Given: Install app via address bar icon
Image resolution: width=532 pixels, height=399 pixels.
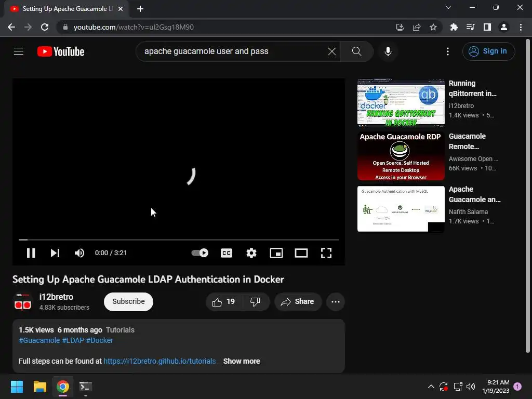Looking at the screenshot, I should tap(400, 27).
